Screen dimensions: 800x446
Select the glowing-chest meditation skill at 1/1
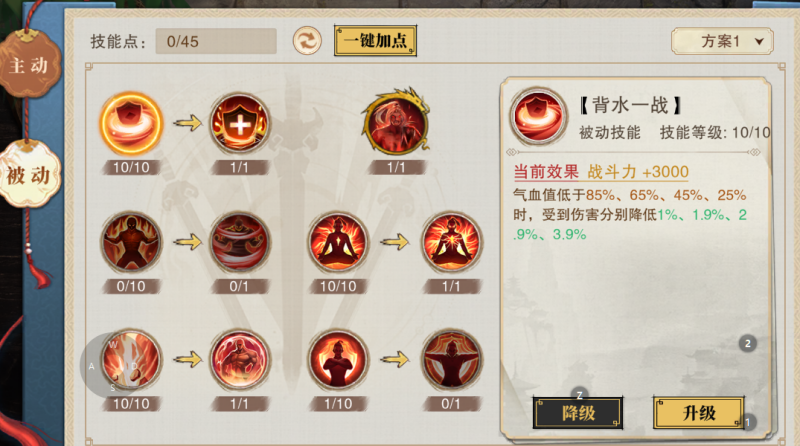coord(451,242)
